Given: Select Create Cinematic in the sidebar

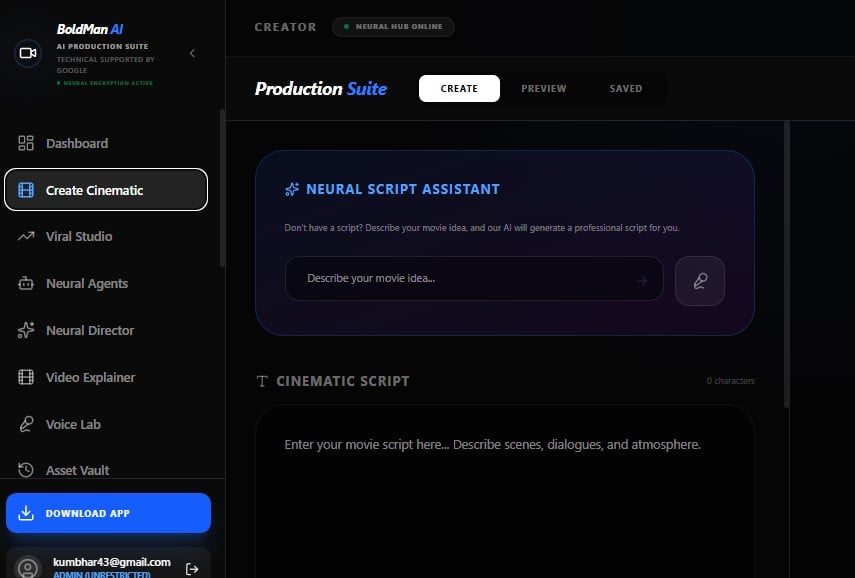Looking at the screenshot, I should pyautogui.click(x=106, y=190).
